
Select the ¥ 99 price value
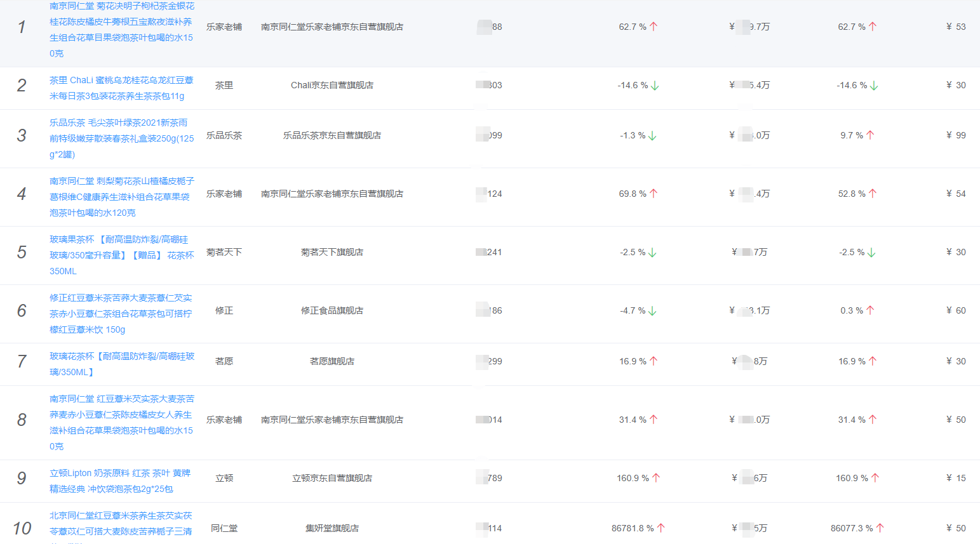[x=956, y=135]
